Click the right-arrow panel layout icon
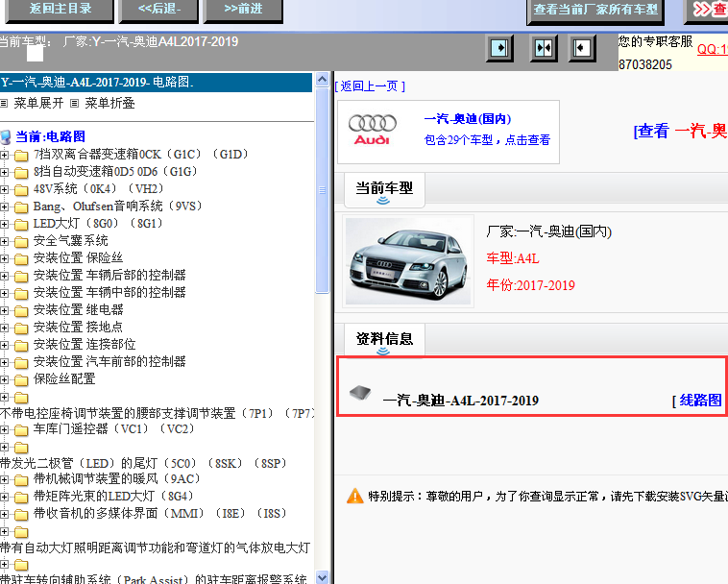Viewport: 728px width, 584px height. point(499,48)
